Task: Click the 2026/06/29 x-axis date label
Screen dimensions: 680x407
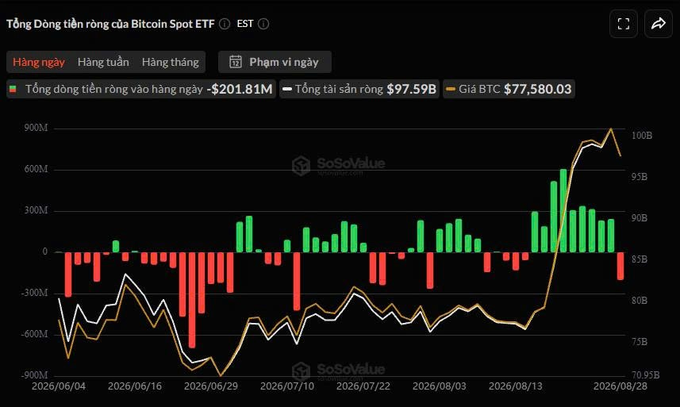Action: pyautogui.click(x=211, y=386)
